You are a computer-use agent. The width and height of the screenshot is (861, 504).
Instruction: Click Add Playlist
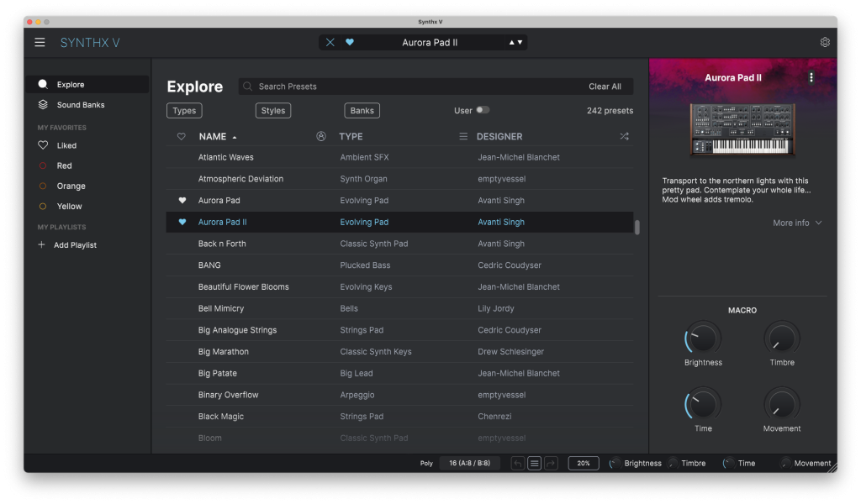75,245
